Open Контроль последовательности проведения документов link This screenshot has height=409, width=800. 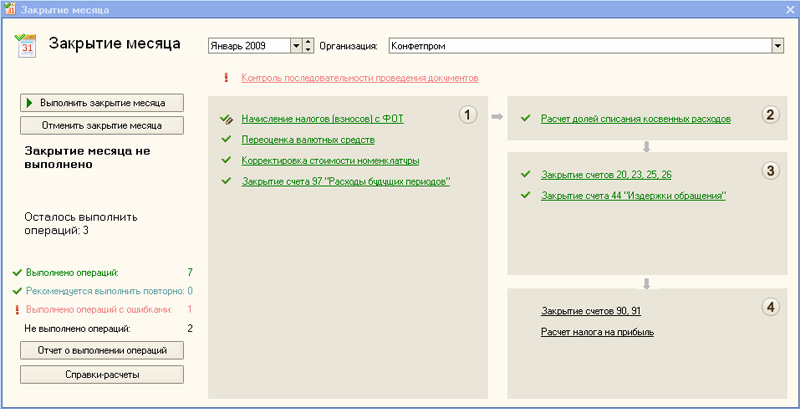pos(360,77)
